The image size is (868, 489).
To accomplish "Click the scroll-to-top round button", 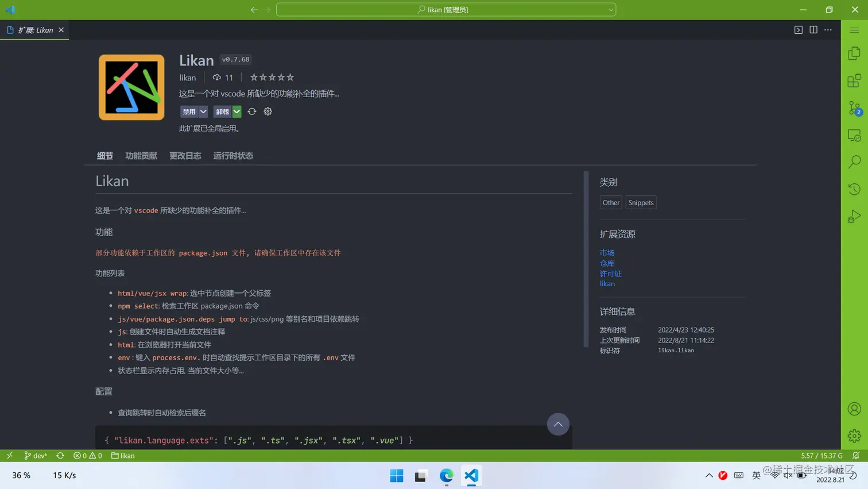I will [x=558, y=424].
